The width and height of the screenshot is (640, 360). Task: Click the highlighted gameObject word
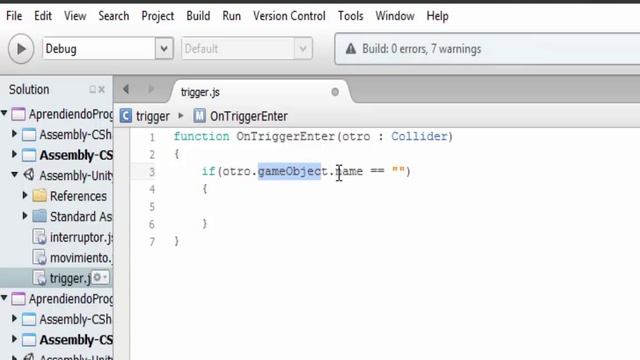[289, 171]
